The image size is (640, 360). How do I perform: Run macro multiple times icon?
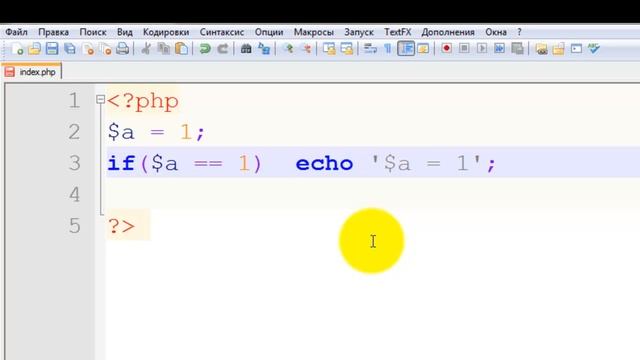coord(499,49)
